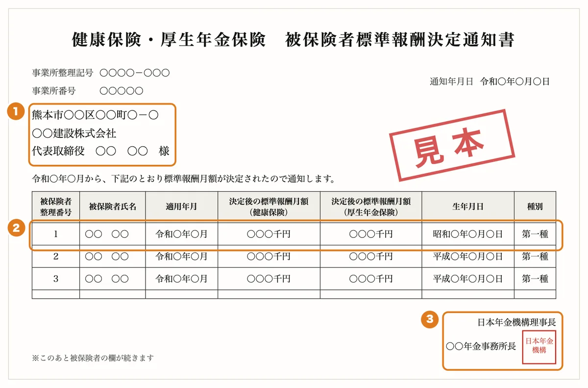Select insured number 3 in the table
This screenshot has height=388, width=588.
pyautogui.click(x=56, y=279)
